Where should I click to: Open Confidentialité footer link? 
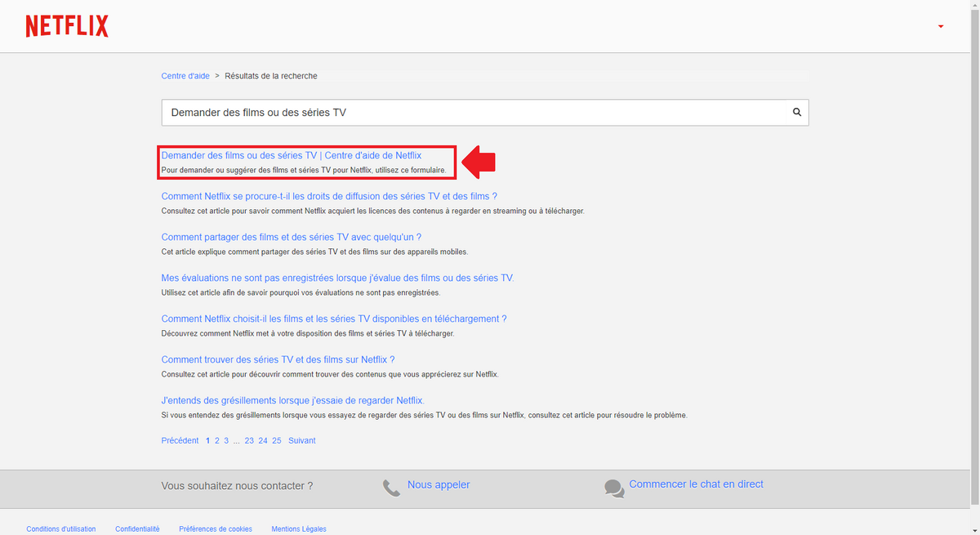[x=137, y=529]
